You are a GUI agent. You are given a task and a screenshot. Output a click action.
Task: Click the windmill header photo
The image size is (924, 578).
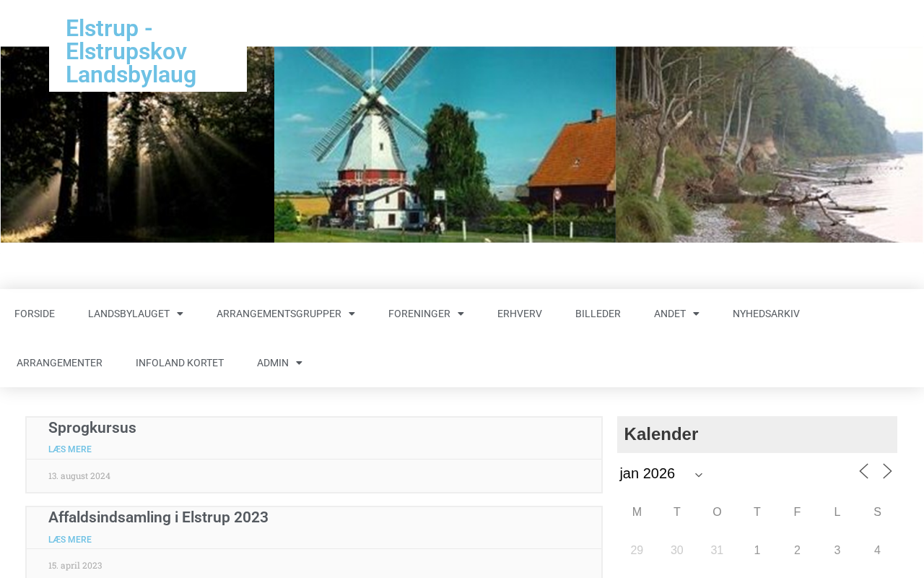coord(445,144)
